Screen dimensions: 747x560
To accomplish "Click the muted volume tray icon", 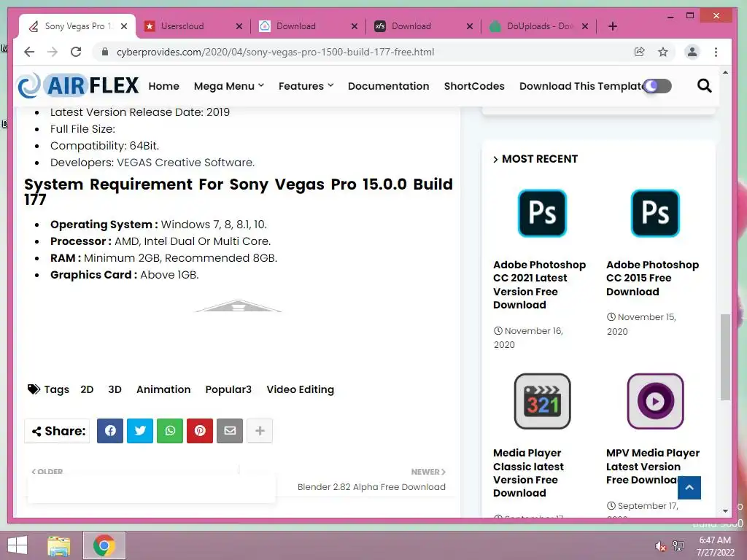I will click(660, 546).
